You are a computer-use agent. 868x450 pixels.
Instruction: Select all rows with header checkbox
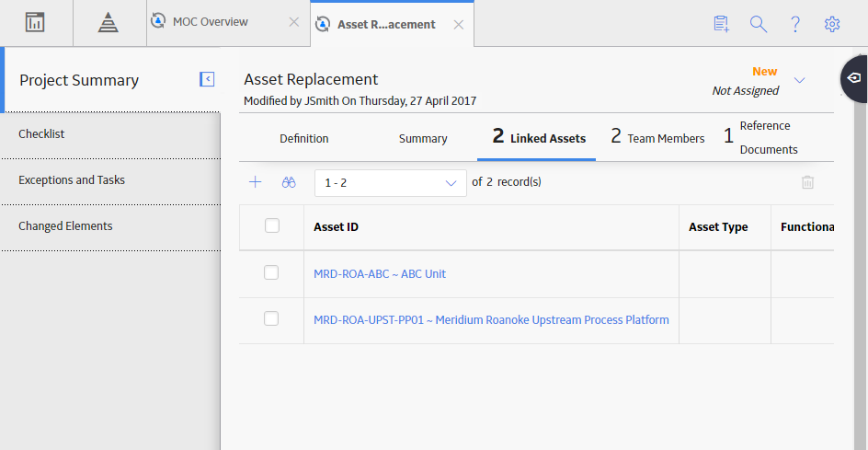coord(272,225)
